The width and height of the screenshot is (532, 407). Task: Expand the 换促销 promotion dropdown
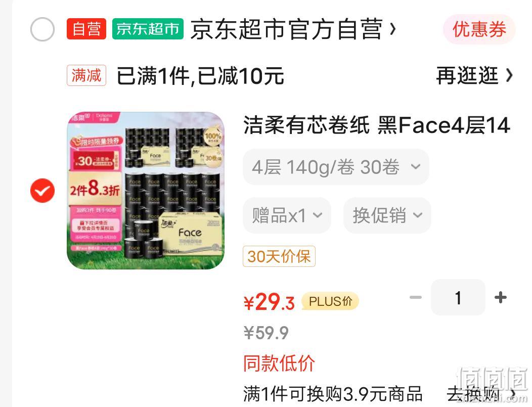387,215
